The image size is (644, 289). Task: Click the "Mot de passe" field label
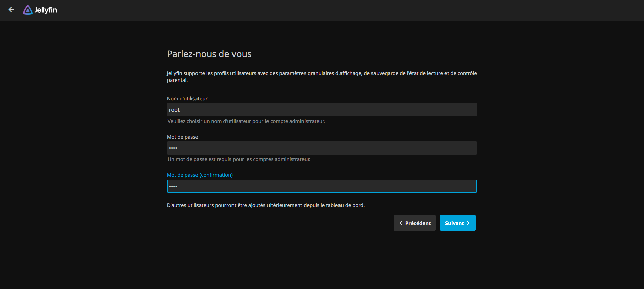pyautogui.click(x=182, y=137)
